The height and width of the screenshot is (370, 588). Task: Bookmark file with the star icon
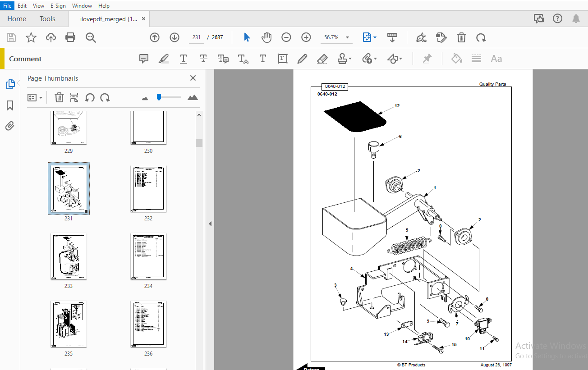tap(31, 37)
